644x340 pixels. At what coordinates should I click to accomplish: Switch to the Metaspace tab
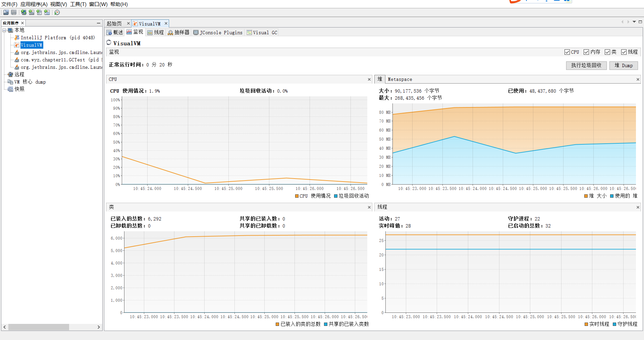[400, 80]
